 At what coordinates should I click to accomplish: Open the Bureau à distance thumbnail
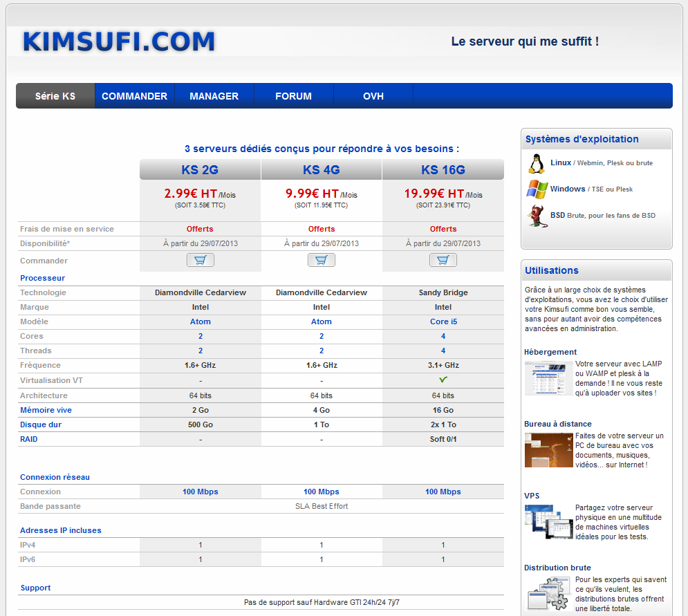pos(548,450)
